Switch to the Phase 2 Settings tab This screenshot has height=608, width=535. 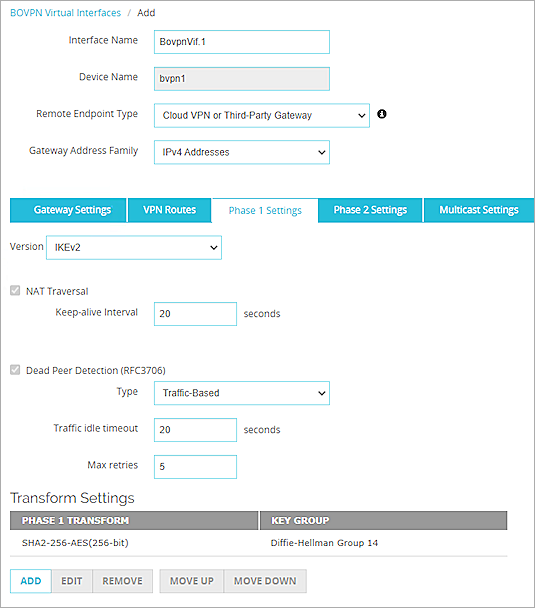370,210
